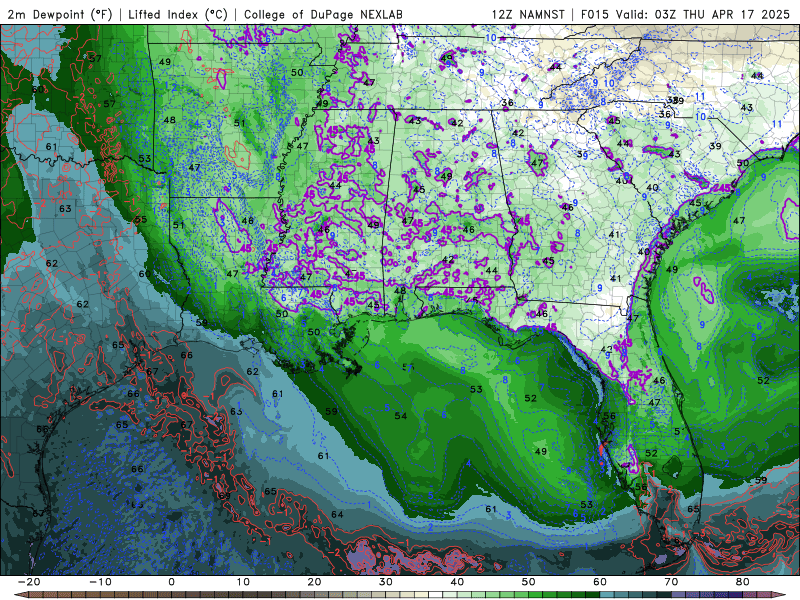The width and height of the screenshot is (800, 600).
Task: Click the "2m Dewpoint (°F)" title text
Action: [x=59, y=15]
